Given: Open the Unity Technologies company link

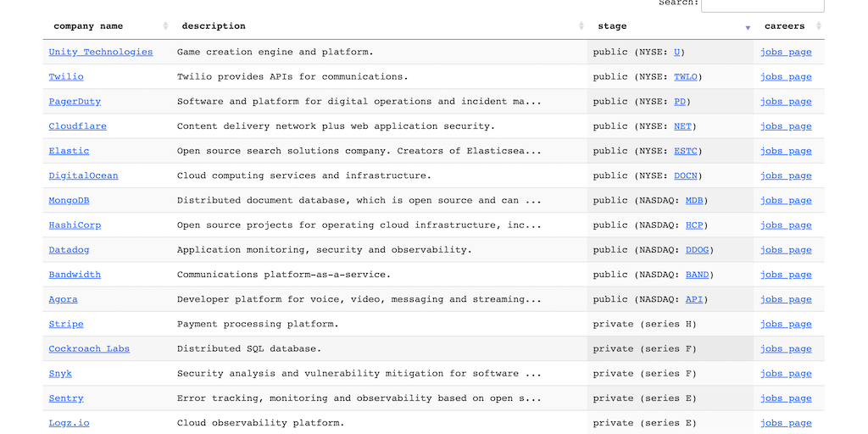Looking at the screenshot, I should (101, 52).
